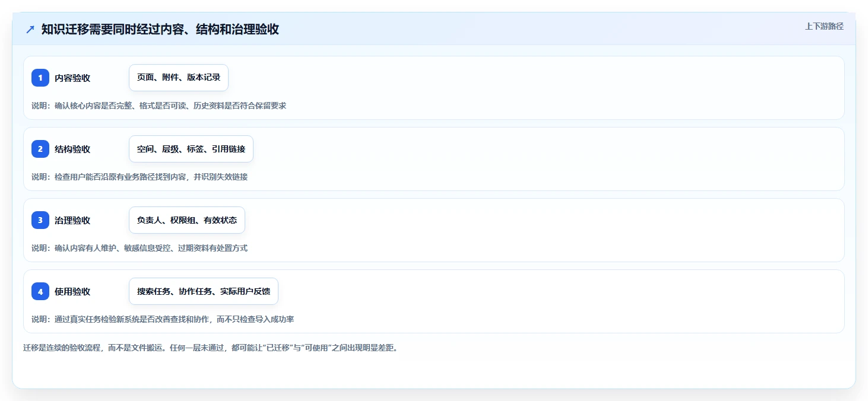
Task: Click the 结构验收 step title
Action: coord(72,149)
